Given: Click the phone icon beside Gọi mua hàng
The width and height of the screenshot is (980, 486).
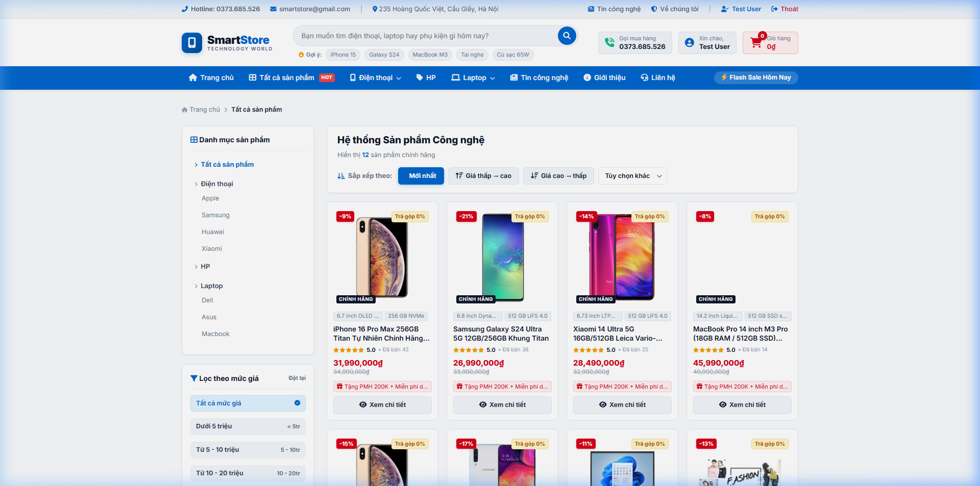Looking at the screenshot, I should pyautogui.click(x=609, y=43).
